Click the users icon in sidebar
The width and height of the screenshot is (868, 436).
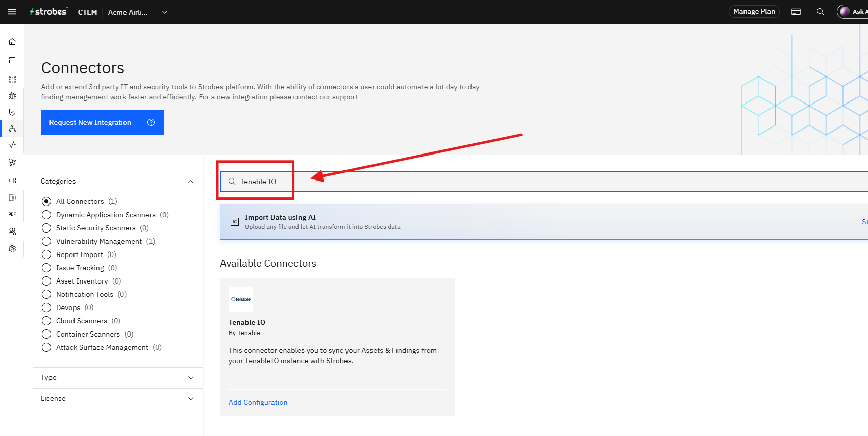coord(12,232)
